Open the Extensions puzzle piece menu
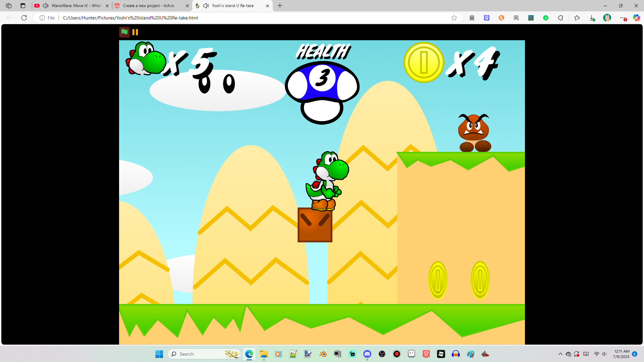Viewport: 644px width, 362px height. (x=560, y=18)
